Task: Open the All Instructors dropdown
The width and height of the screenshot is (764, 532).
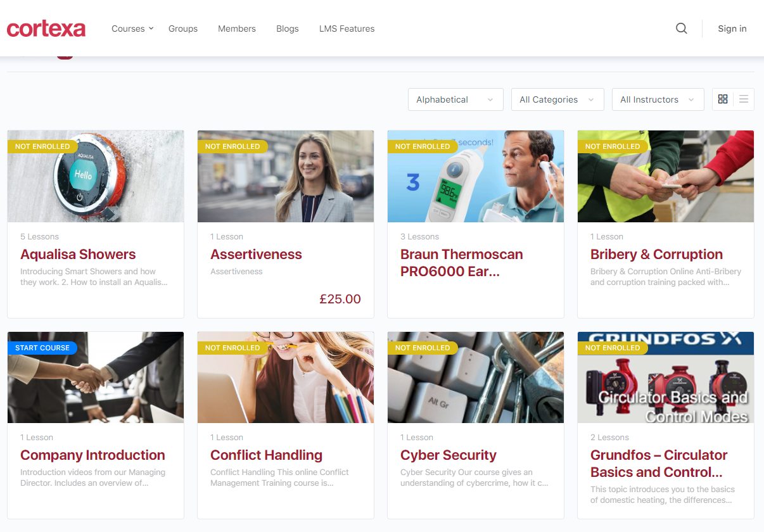Action: point(658,99)
